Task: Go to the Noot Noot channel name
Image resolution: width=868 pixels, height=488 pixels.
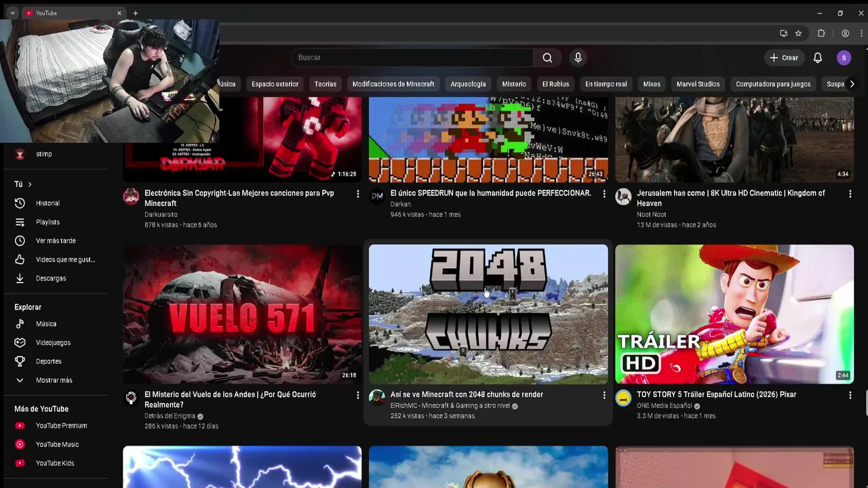Action: coord(652,214)
